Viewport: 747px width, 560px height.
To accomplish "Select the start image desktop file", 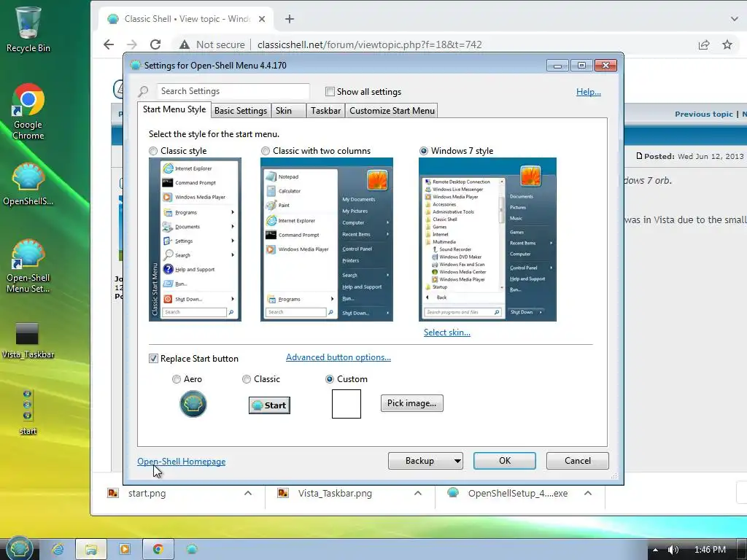I will pyautogui.click(x=28, y=413).
